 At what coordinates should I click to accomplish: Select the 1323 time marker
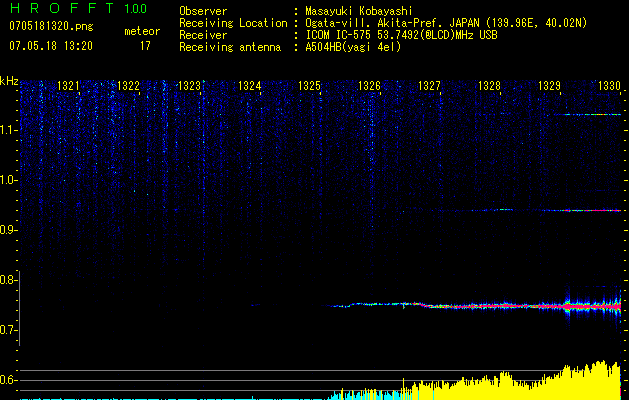click(189, 87)
